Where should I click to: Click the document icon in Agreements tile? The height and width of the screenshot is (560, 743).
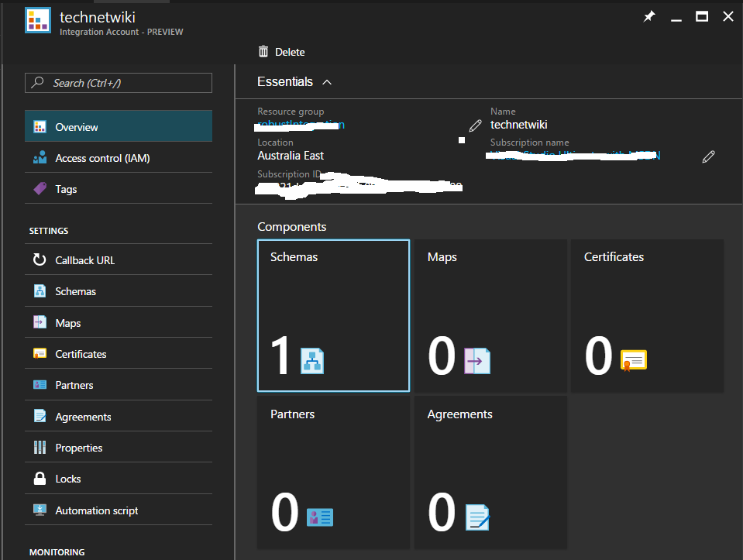tap(477, 517)
